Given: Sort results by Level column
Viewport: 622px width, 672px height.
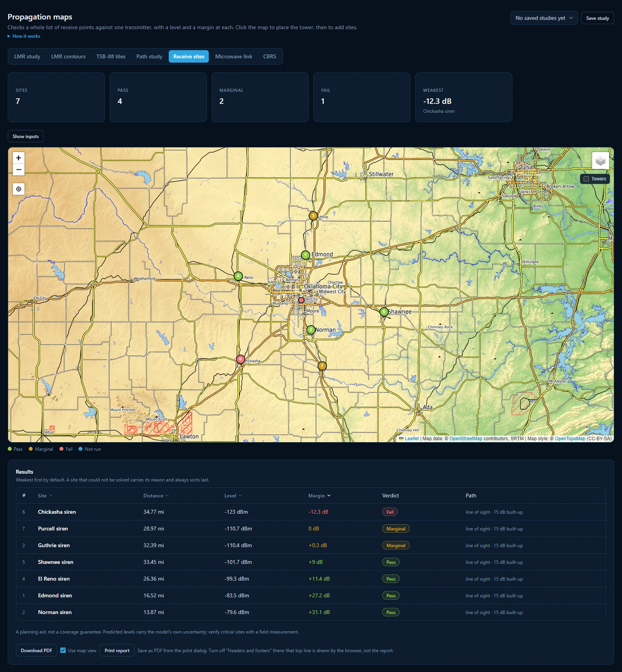Looking at the screenshot, I should pos(233,496).
